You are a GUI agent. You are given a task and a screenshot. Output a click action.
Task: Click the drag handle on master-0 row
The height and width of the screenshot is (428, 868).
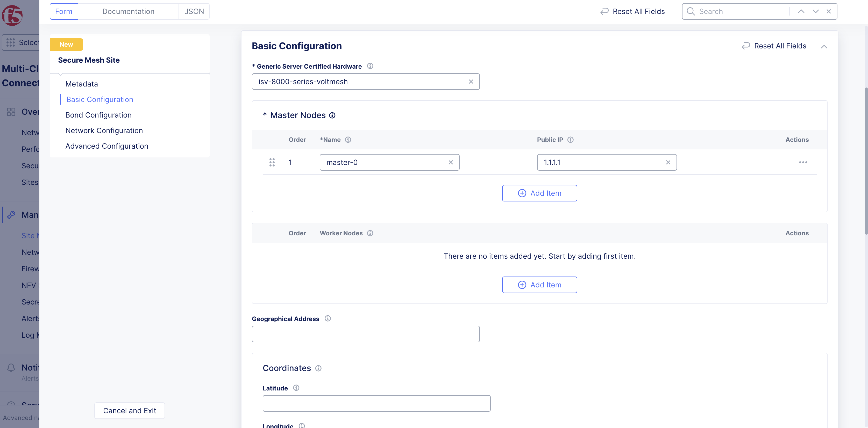272,162
